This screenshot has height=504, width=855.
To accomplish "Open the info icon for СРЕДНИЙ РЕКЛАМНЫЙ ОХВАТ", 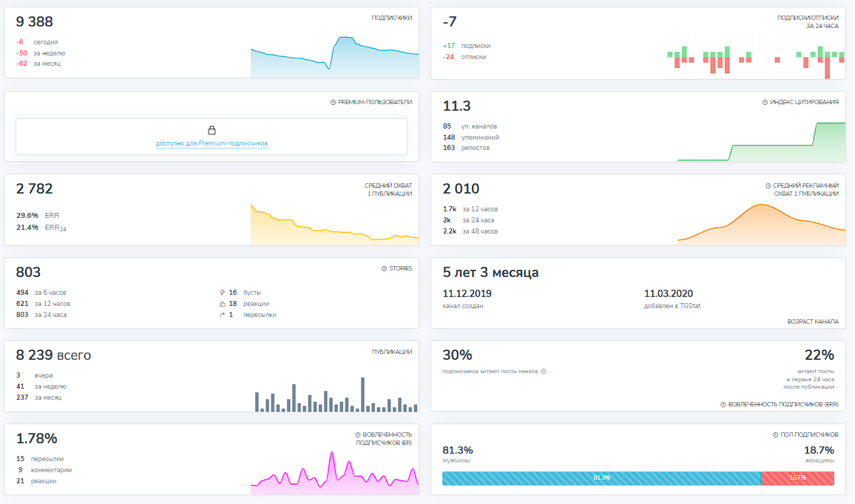I will pyautogui.click(x=768, y=185).
